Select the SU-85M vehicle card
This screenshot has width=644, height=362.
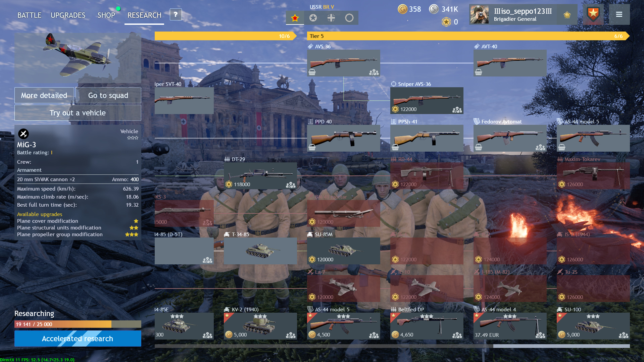pos(343,251)
